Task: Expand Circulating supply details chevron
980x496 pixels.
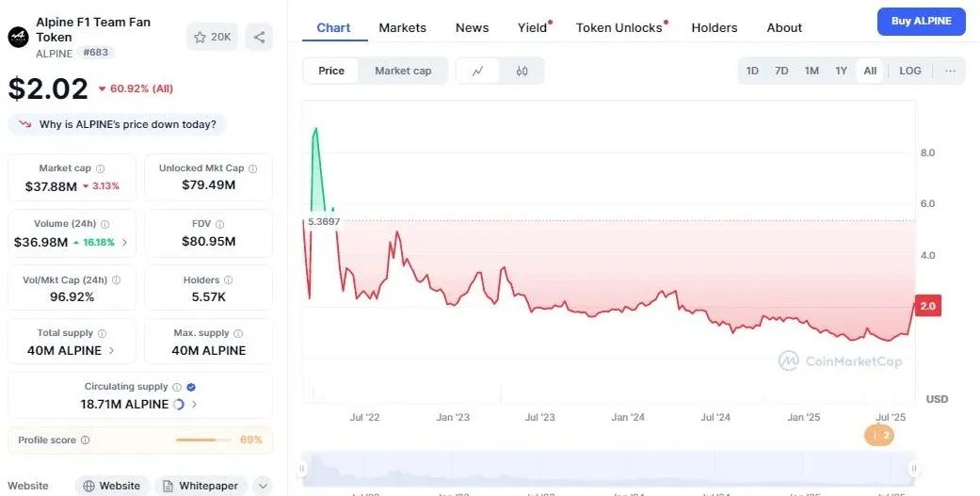Action: coord(194,404)
